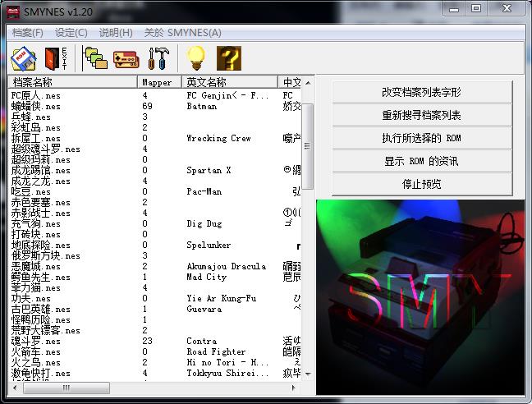This screenshot has height=404, width=532.
Task: Click the red door EXIT icon
Action: pos(56,58)
